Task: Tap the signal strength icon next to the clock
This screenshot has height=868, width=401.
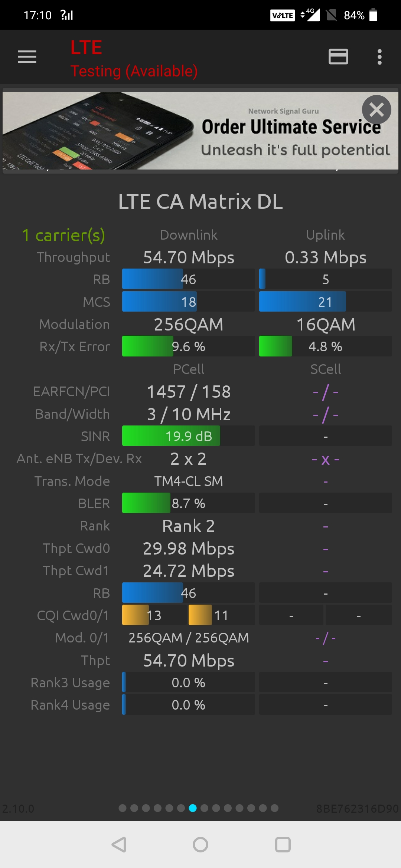Action: coord(67,15)
